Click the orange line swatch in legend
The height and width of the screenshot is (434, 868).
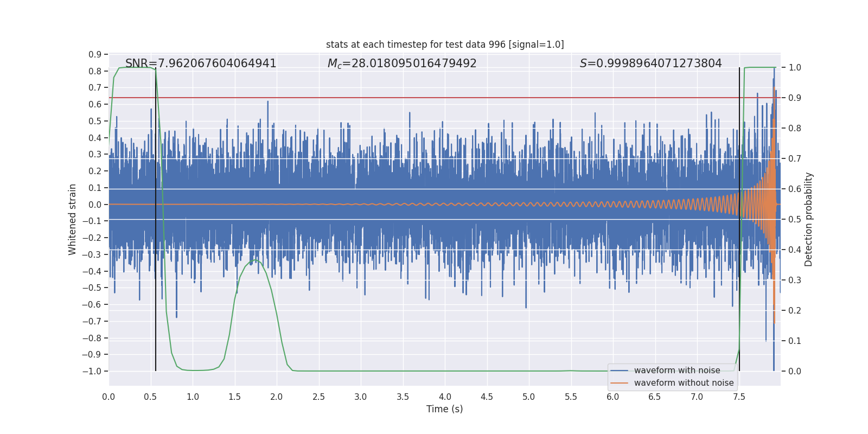(620, 383)
